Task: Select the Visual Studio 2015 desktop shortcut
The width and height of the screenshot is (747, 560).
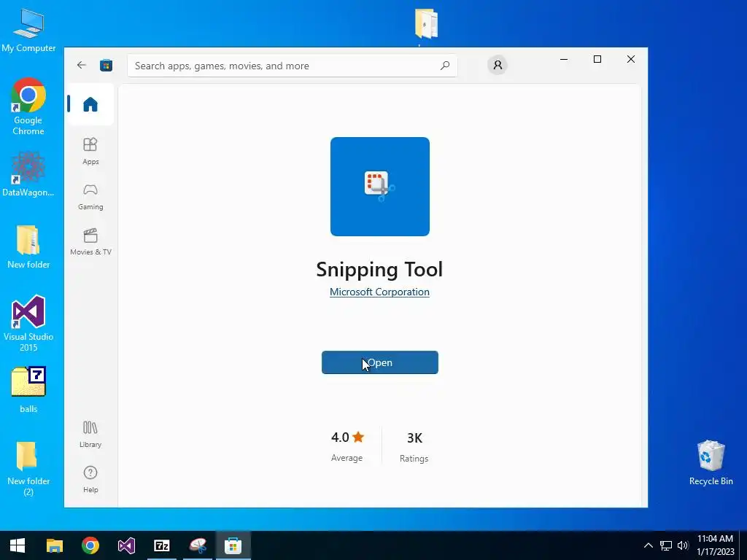Action: (x=28, y=323)
